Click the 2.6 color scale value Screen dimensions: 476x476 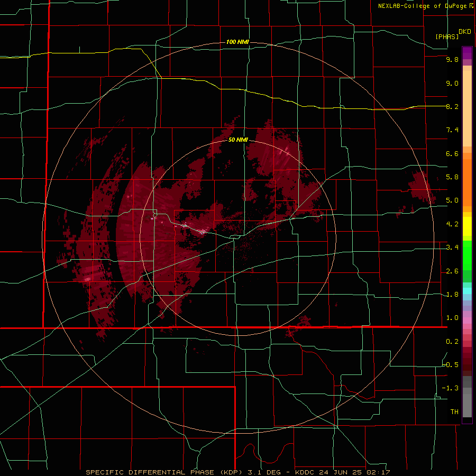pyautogui.click(x=452, y=271)
